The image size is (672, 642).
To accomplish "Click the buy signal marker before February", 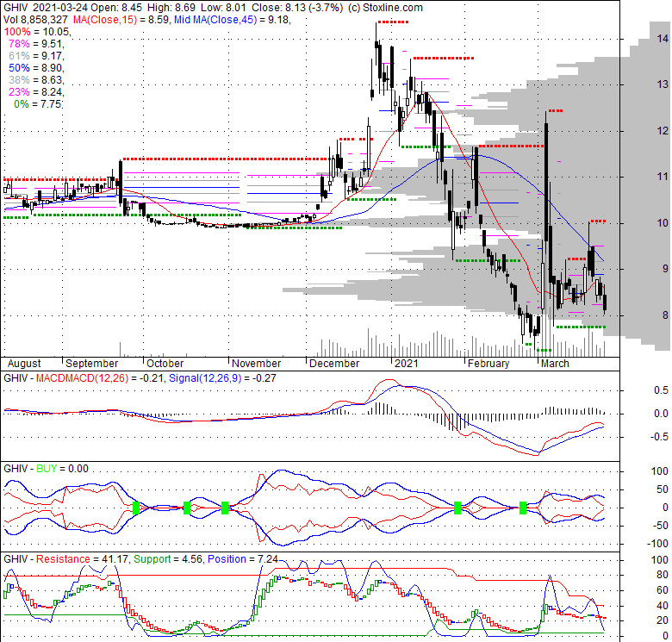I will pos(457,508).
